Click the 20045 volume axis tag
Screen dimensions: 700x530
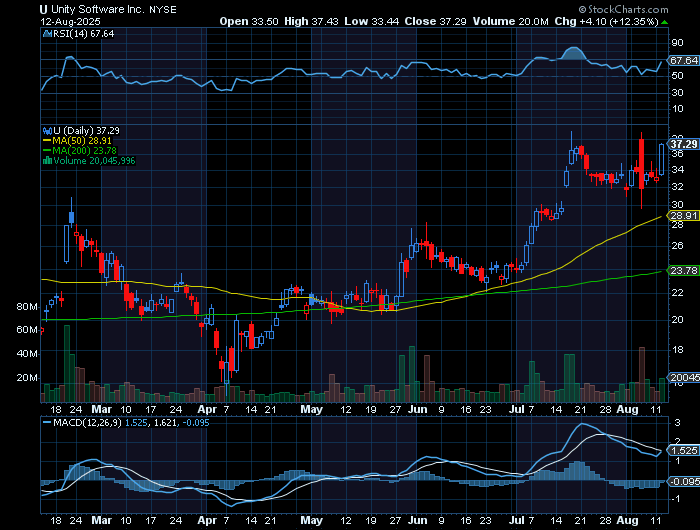[x=683, y=378]
